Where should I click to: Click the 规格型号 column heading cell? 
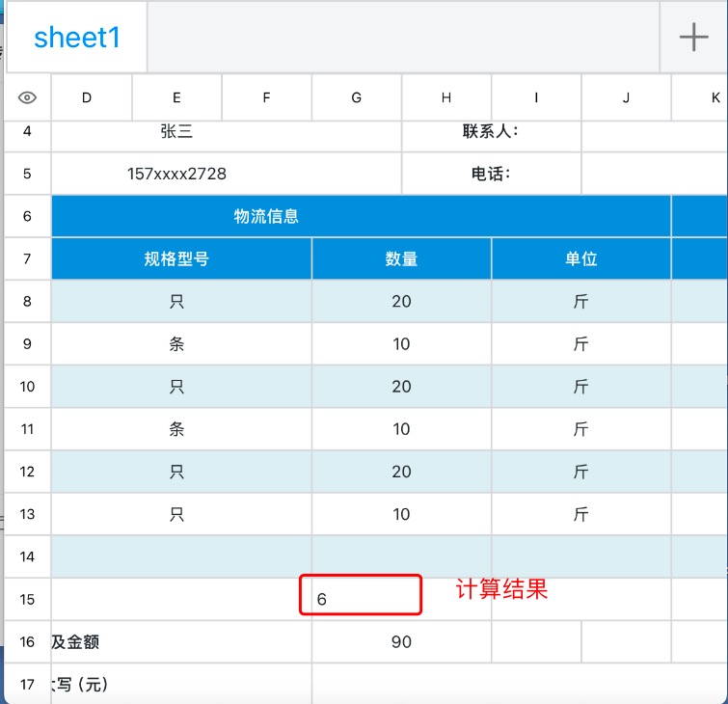coord(181,258)
